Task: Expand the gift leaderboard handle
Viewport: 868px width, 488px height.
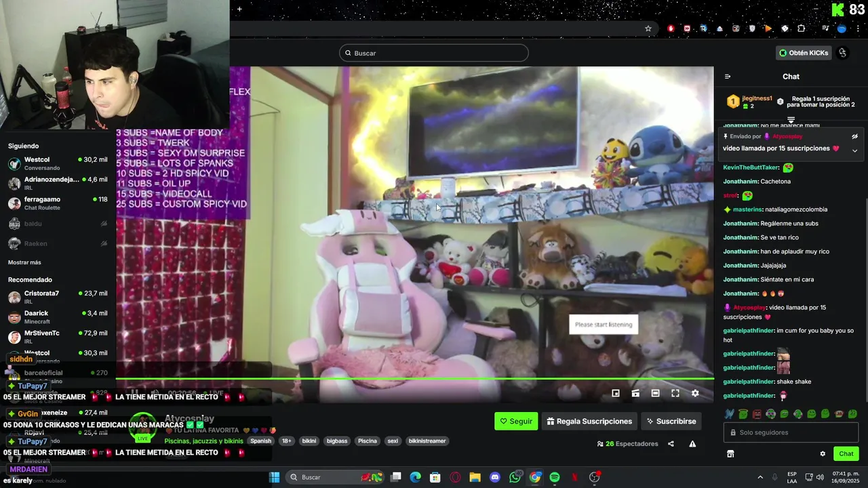Action: [791, 120]
